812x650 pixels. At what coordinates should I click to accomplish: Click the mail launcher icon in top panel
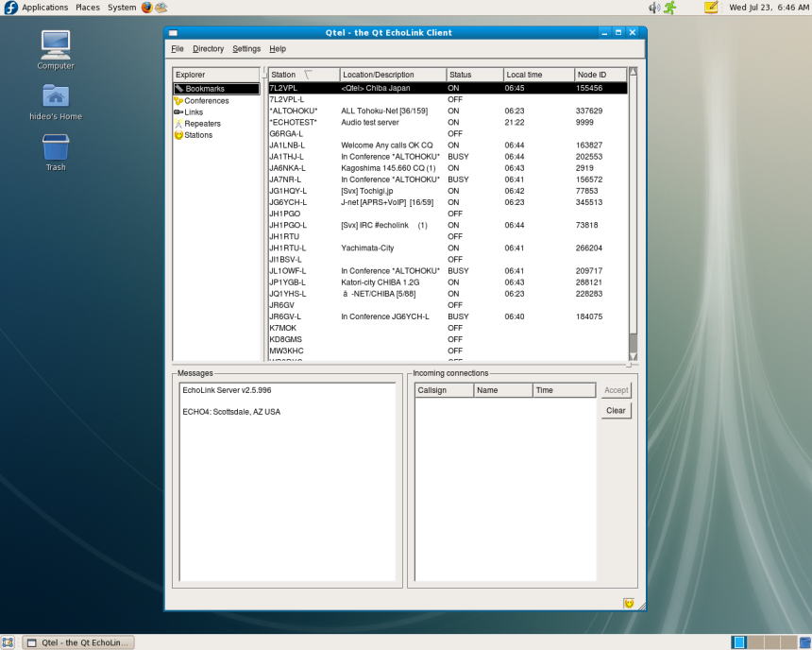(161, 8)
